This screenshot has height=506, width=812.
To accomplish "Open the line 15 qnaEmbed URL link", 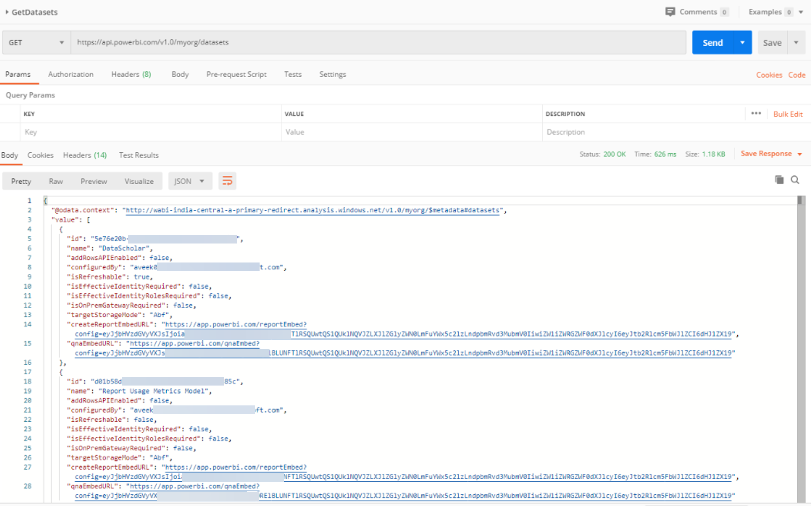I will coord(194,343).
